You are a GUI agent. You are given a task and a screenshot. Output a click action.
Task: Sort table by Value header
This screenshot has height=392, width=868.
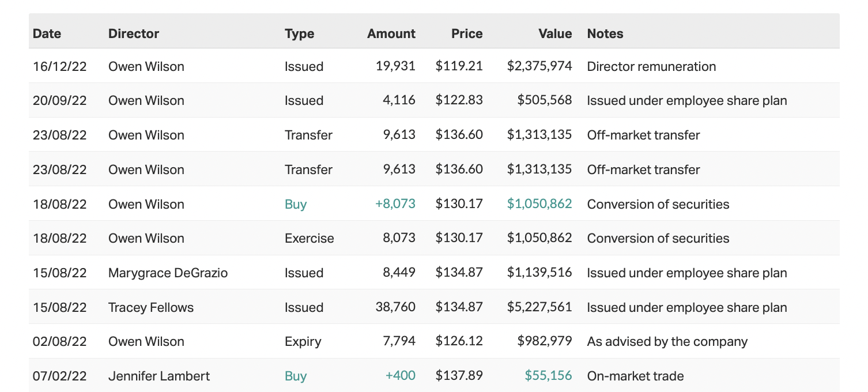click(x=555, y=33)
